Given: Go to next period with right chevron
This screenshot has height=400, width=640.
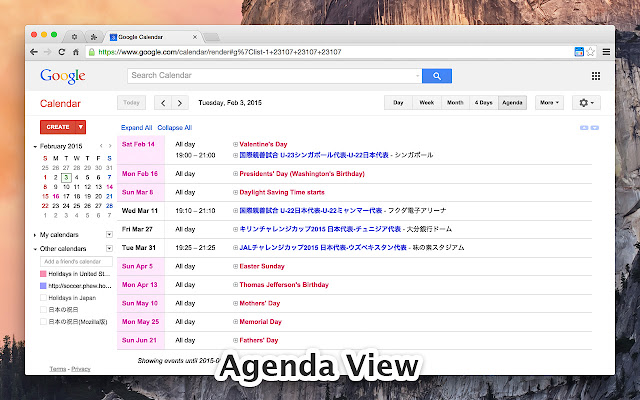Looking at the screenshot, I should 180,103.
